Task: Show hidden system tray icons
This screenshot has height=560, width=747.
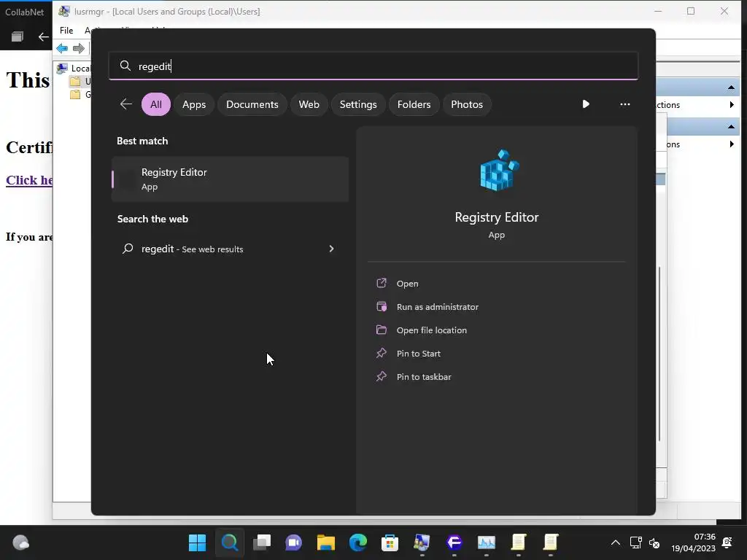Action: (616, 542)
